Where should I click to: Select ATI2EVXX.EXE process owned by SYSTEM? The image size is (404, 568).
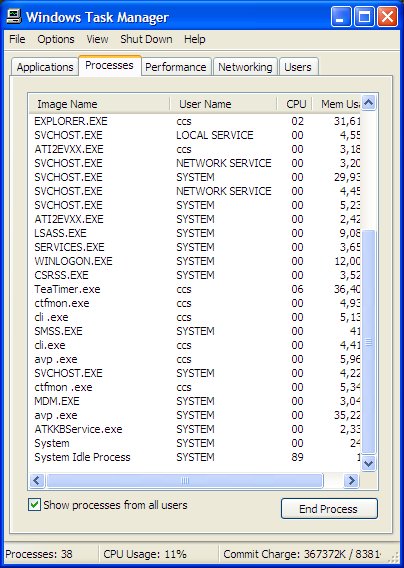click(195, 219)
